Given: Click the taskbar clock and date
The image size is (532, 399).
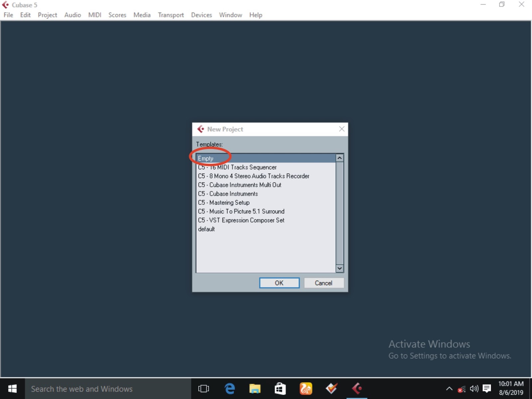Looking at the screenshot, I should [x=511, y=388].
